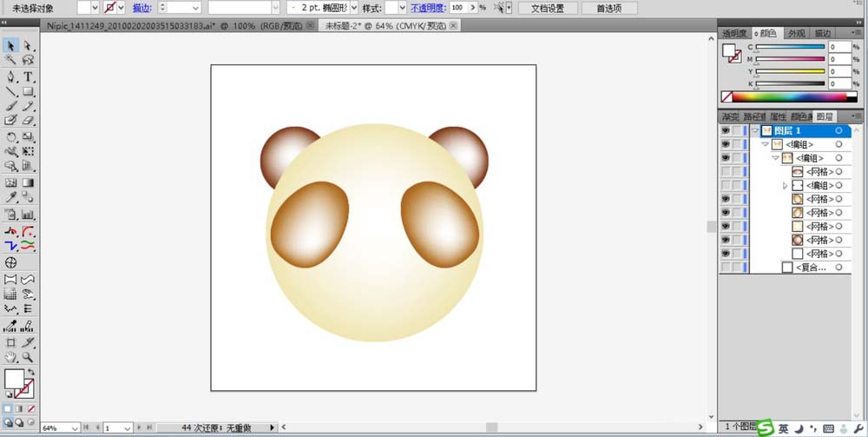
Task: Select the Zoom tool
Action: [29, 357]
